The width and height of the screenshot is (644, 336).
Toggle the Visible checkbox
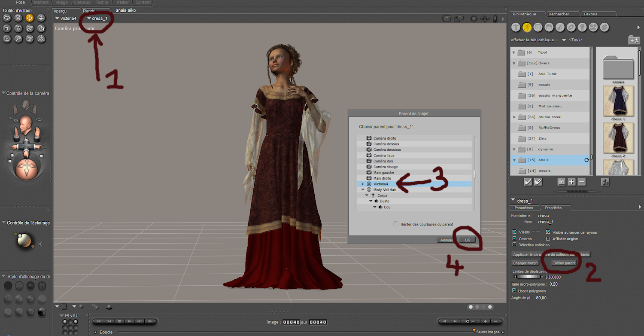(515, 232)
